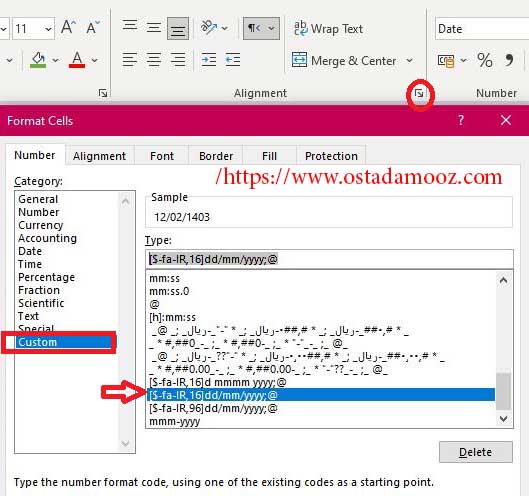
Task: Toggle right-to-left text direction button
Action: 254,28
